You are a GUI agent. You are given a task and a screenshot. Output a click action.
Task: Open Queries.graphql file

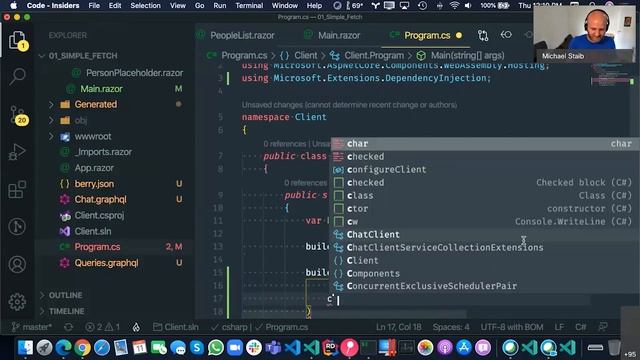pos(106,263)
